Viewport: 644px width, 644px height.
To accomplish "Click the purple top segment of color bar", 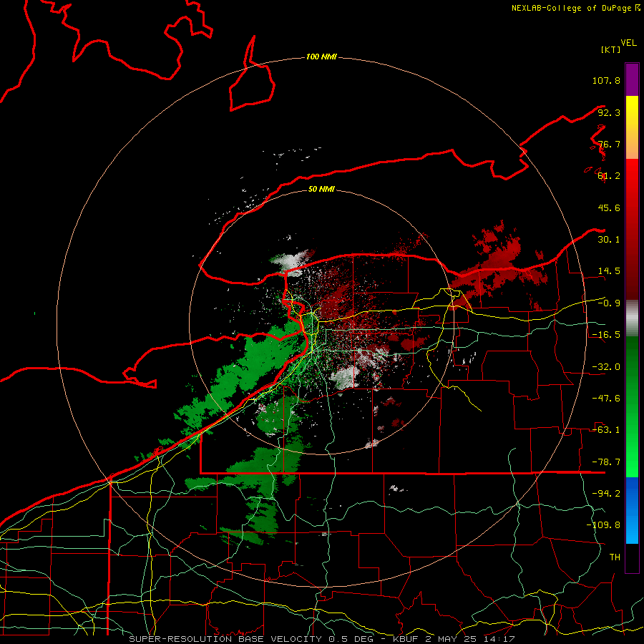I will coord(632,79).
